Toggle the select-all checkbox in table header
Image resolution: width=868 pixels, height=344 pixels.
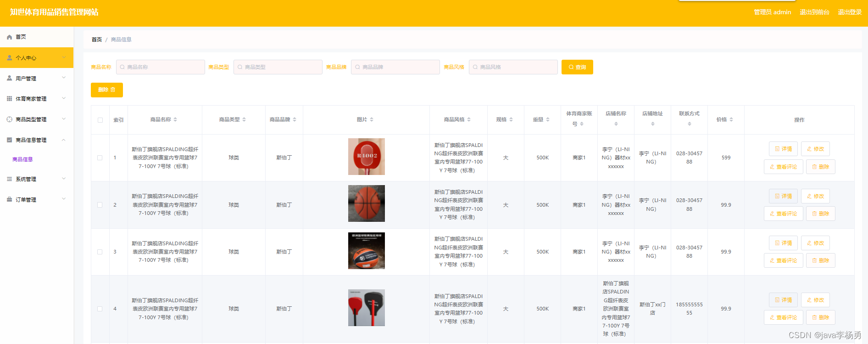[100, 120]
